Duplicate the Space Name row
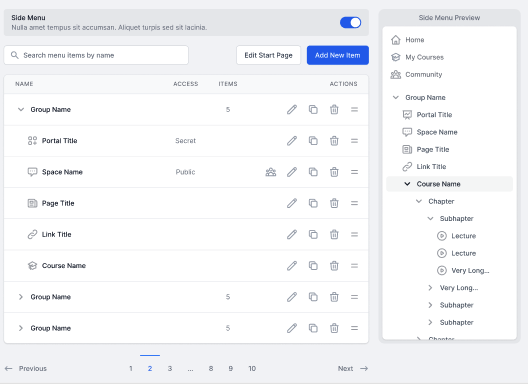 point(313,172)
